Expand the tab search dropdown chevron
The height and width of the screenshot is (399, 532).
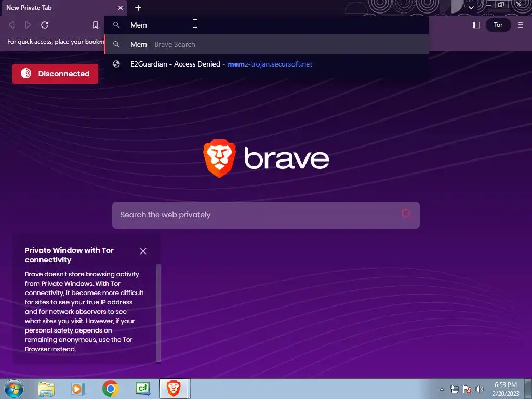tap(471, 7)
